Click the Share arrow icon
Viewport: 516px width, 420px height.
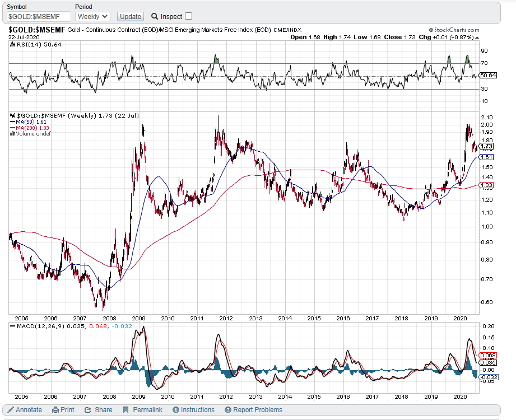click(87, 409)
